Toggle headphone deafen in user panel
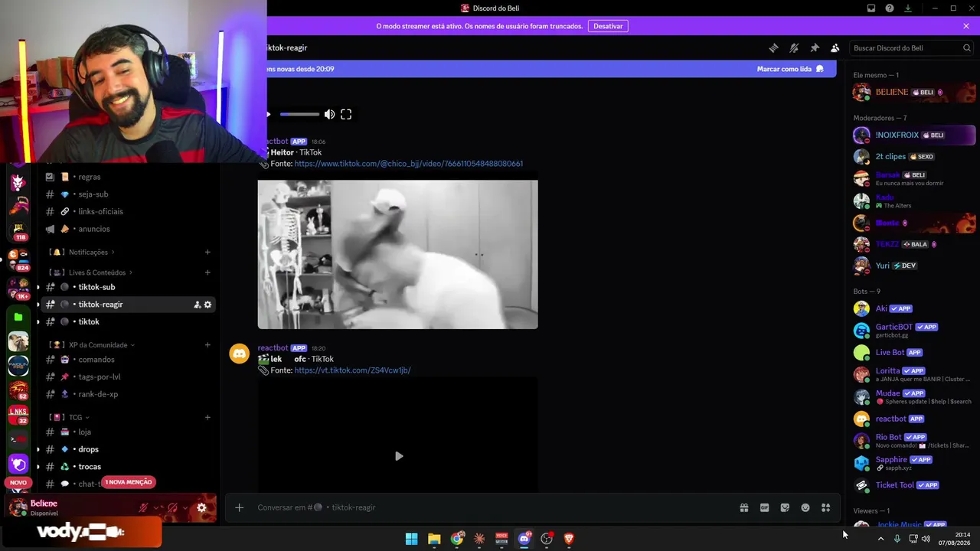This screenshot has height=551, width=980. pos(173,507)
